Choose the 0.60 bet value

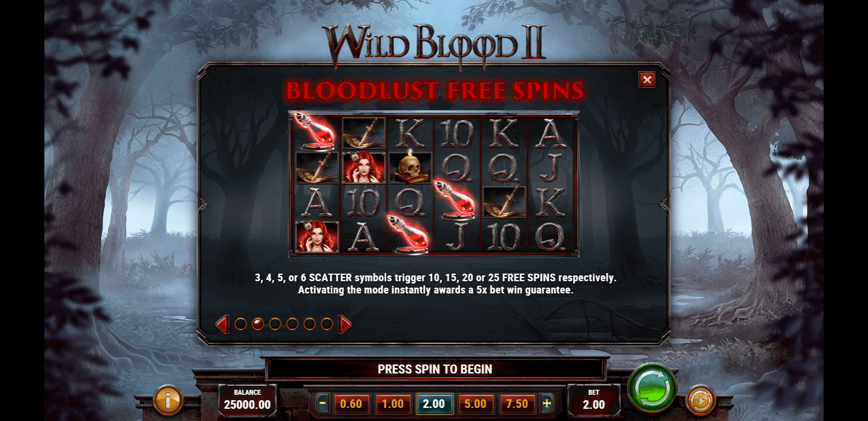pyautogui.click(x=351, y=404)
